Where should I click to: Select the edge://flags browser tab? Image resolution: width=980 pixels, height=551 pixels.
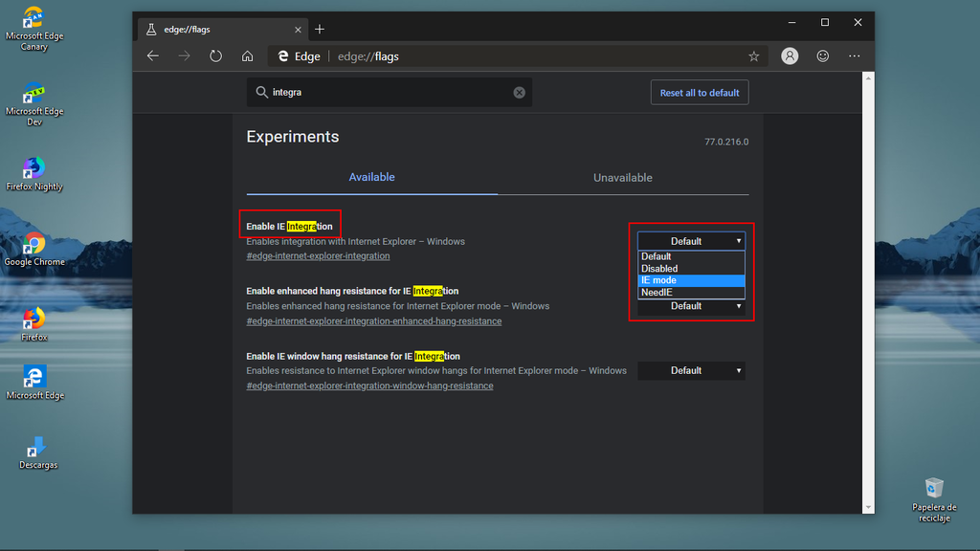pos(222,30)
